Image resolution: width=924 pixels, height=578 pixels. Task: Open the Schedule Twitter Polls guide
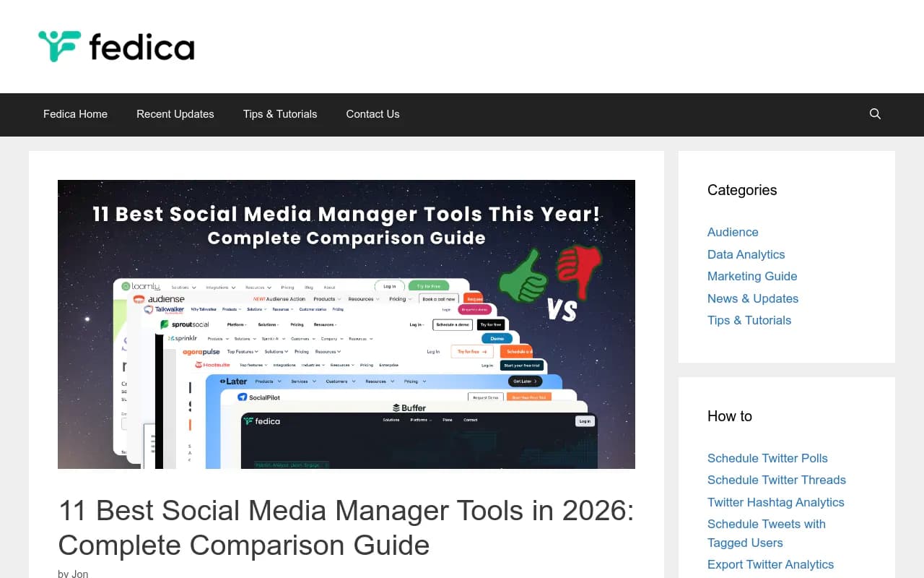click(767, 458)
